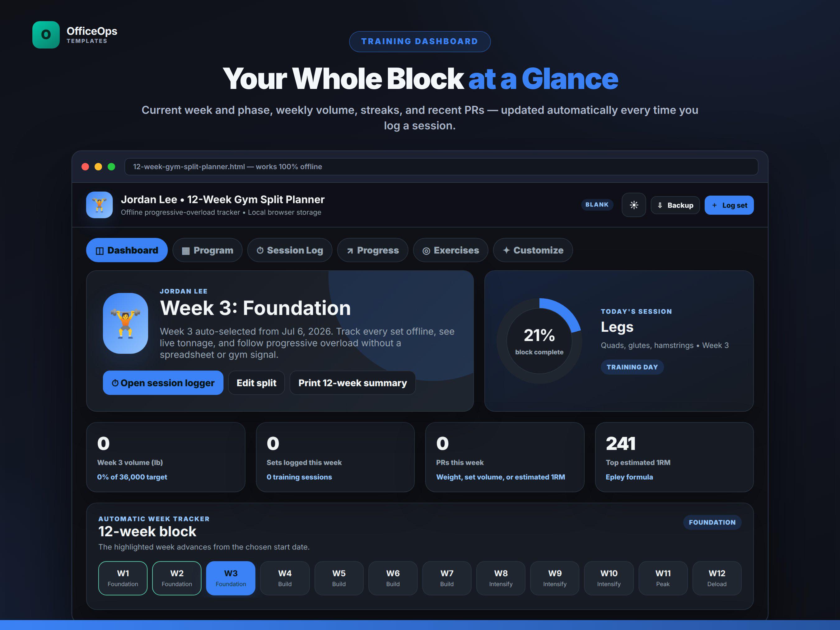Click the address bar with planner filename
Screen dimensions: 840x630
441,167
